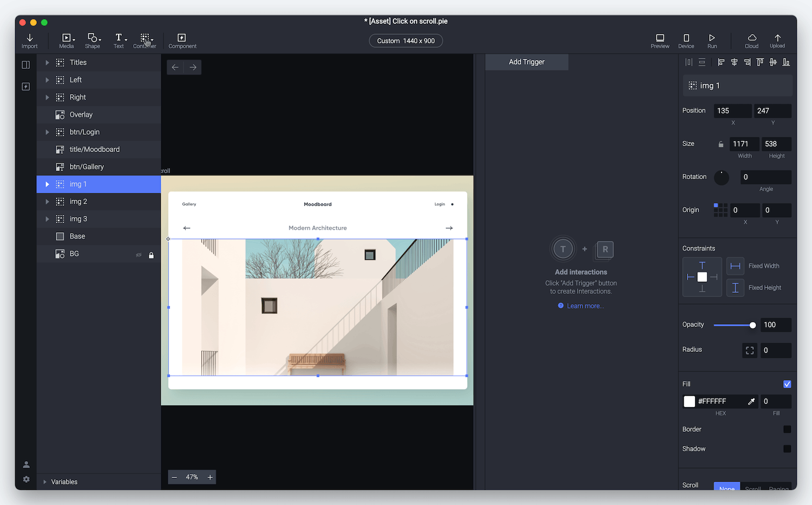Screen dimensions: 812x505
Task: Toggle Fixed Height constraint
Action: 735,288
